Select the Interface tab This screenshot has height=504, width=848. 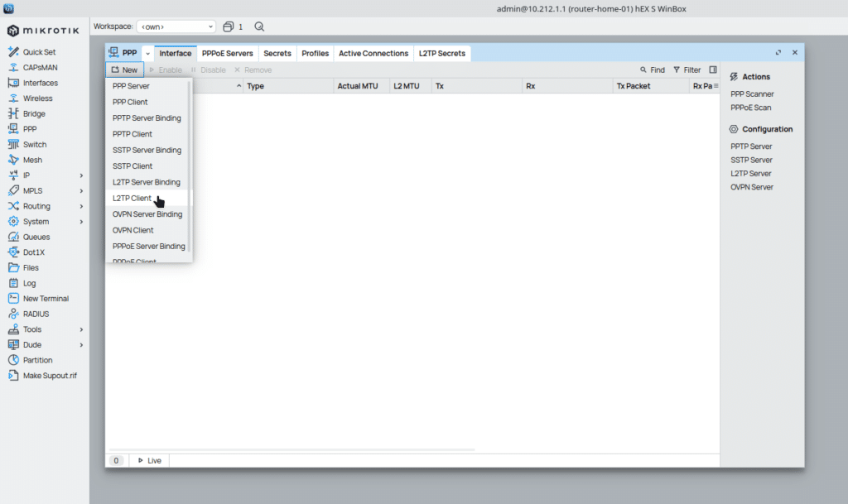[176, 54]
